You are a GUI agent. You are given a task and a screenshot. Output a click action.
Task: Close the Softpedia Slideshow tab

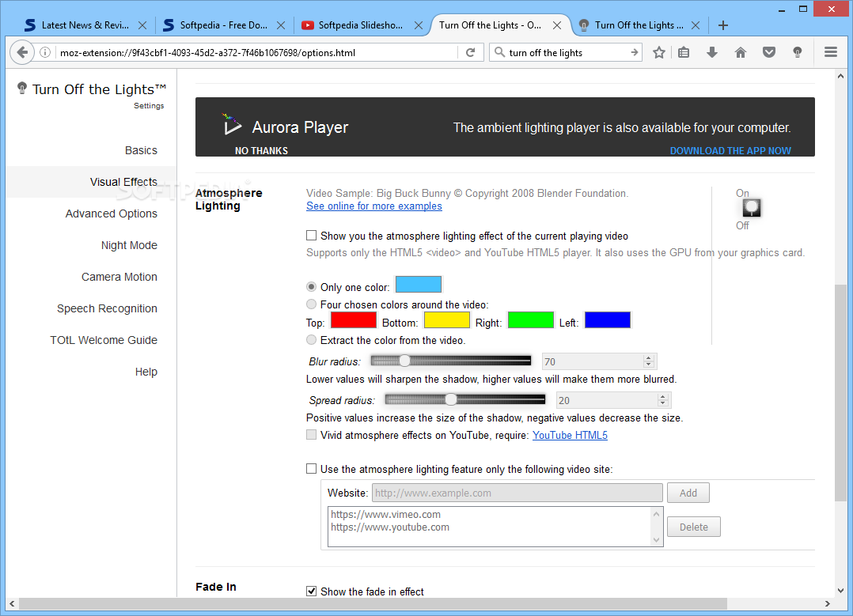coord(419,25)
